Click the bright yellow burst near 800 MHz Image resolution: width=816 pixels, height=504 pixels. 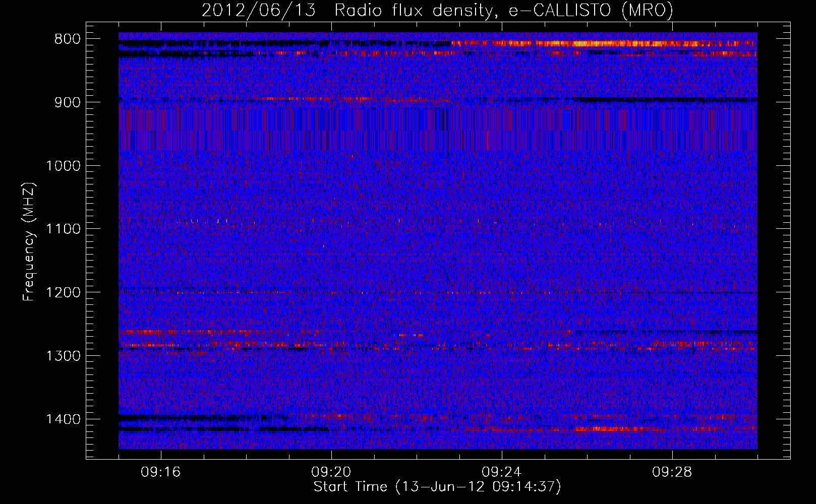tap(605, 43)
